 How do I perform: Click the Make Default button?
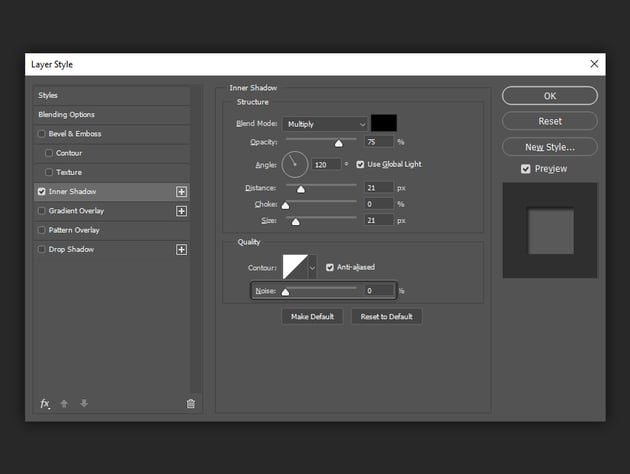point(312,317)
